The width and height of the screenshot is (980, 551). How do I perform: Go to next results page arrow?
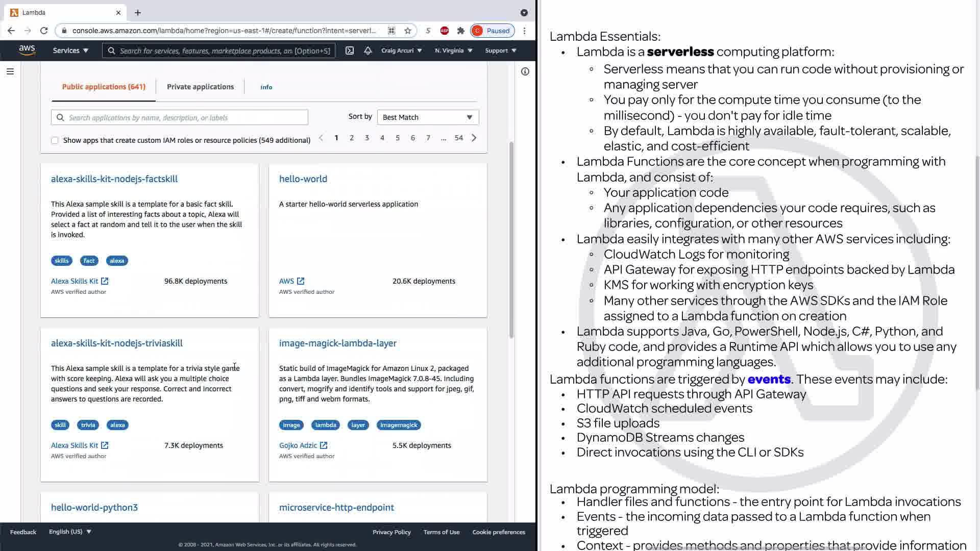474,138
